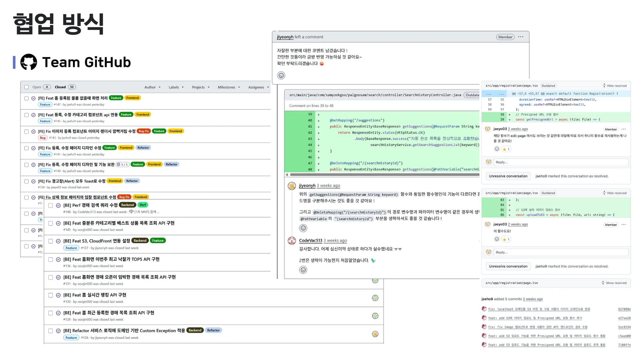
Task: Open the Author filter dropdown
Action: click(x=153, y=87)
